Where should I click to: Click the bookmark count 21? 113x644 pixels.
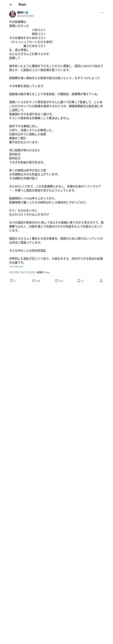(x=82, y=281)
